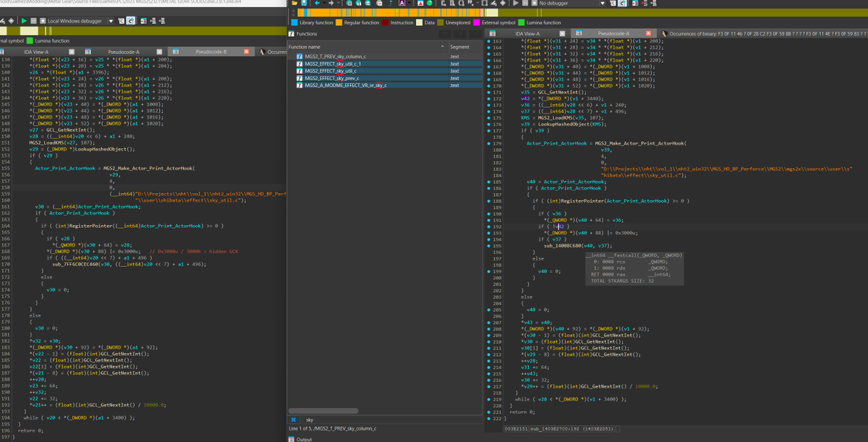868x442 pixels.
Task: Close Pseudocode-A tab in left window
Action: [x=159, y=52]
